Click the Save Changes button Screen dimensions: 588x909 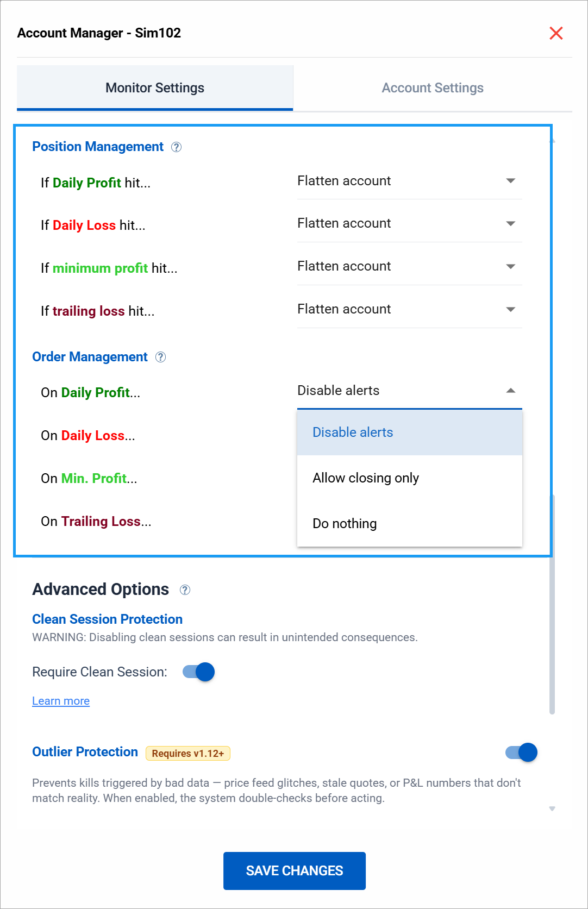(x=295, y=871)
